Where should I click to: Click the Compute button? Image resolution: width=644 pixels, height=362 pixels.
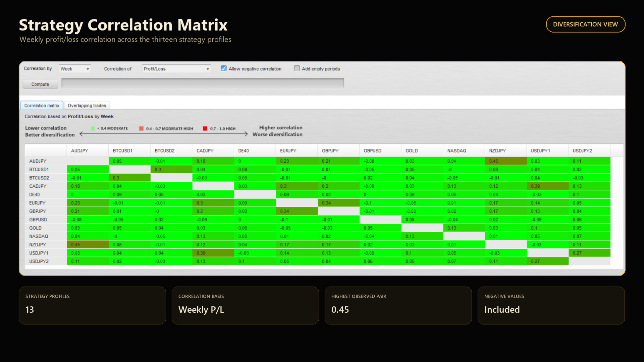click(x=40, y=84)
